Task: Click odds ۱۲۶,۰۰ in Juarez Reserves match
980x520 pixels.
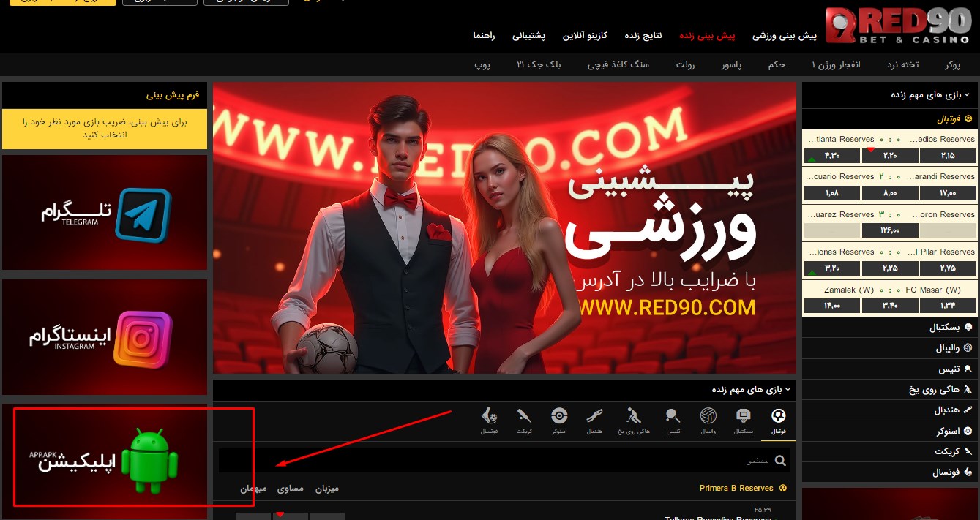Action: [890, 230]
